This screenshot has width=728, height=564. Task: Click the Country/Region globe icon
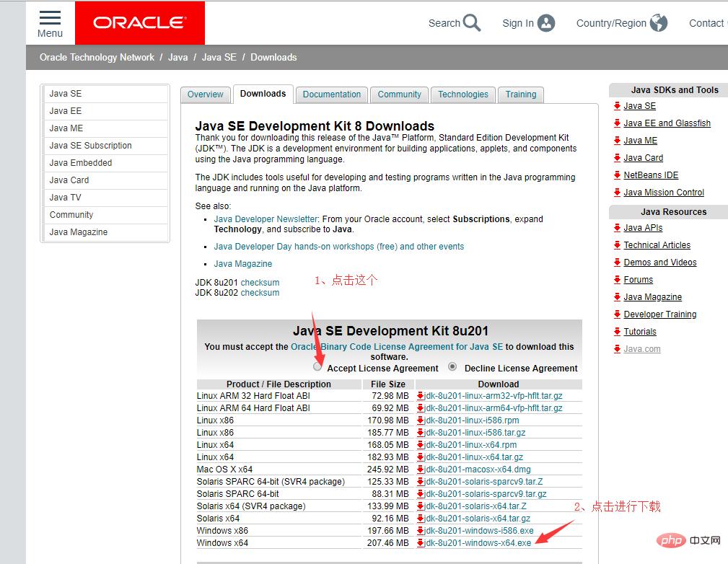[x=658, y=23]
